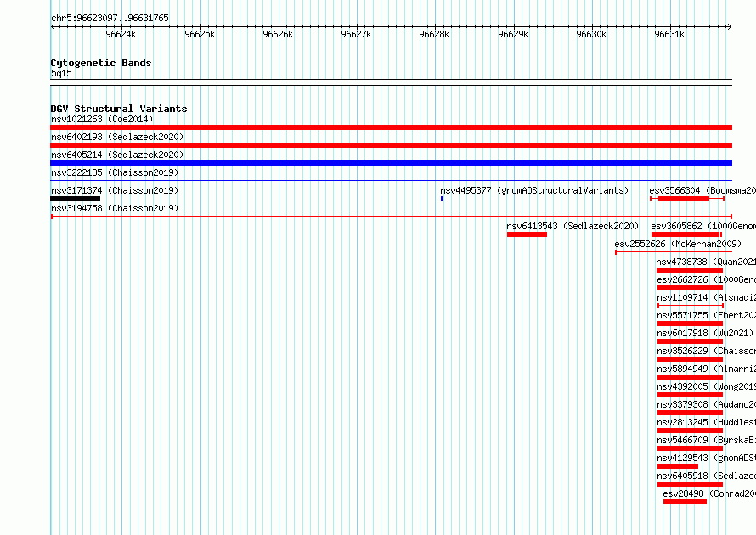Click red bar of esv28498

pyautogui.click(x=685, y=502)
